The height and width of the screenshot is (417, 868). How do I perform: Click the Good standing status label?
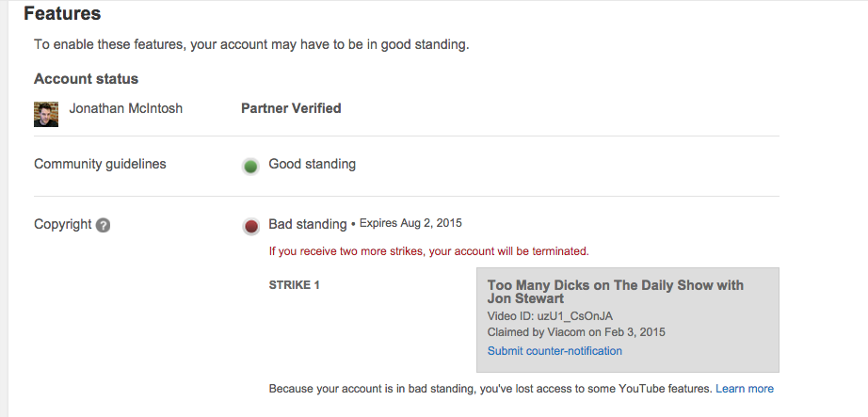(x=313, y=164)
